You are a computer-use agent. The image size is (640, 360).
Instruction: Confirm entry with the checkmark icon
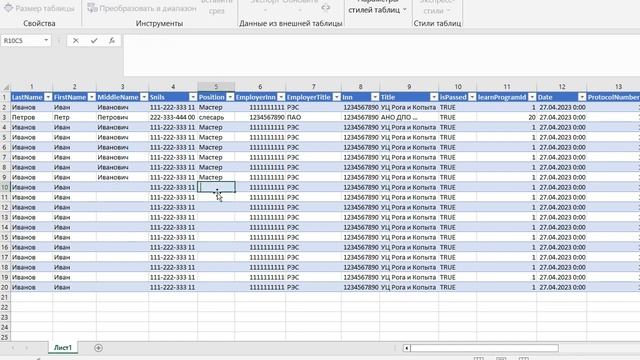pyautogui.click(x=94, y=40)
